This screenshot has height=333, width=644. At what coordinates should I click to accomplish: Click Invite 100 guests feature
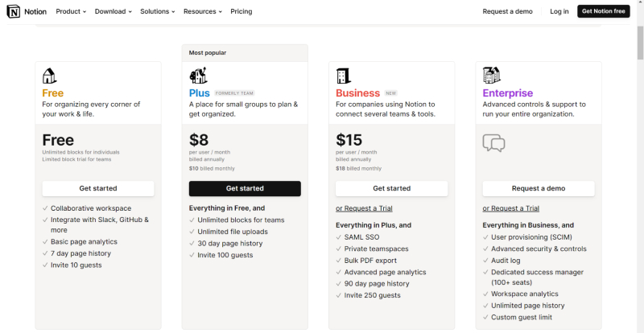tap(225, 255)
